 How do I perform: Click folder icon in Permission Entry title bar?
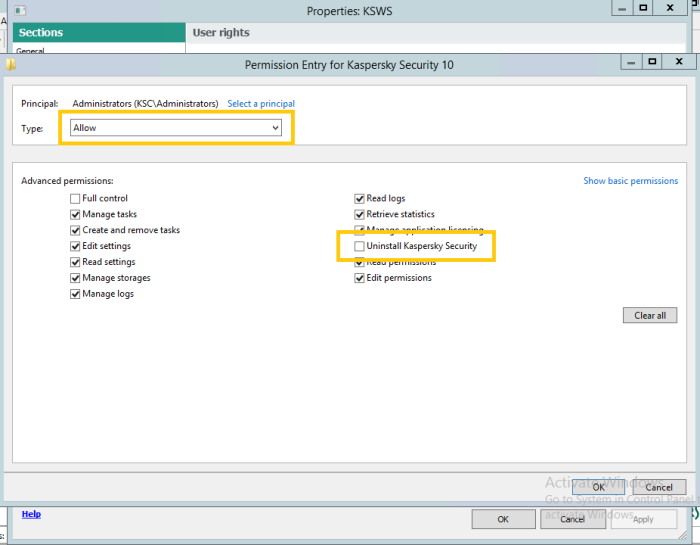click(11, 65)
